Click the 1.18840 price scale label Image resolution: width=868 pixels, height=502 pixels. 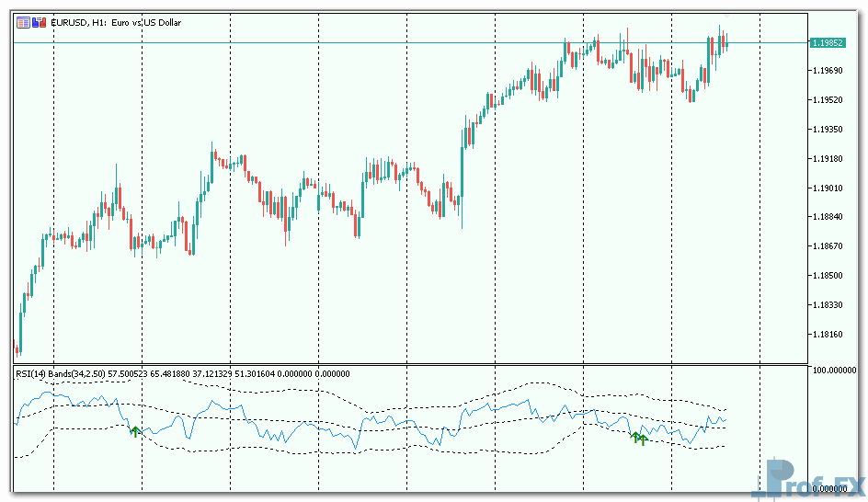(x=828, y=218)
